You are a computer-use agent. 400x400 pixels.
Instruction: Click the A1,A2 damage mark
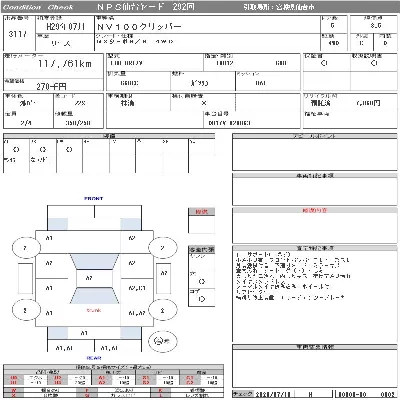(x=137, y=313)
